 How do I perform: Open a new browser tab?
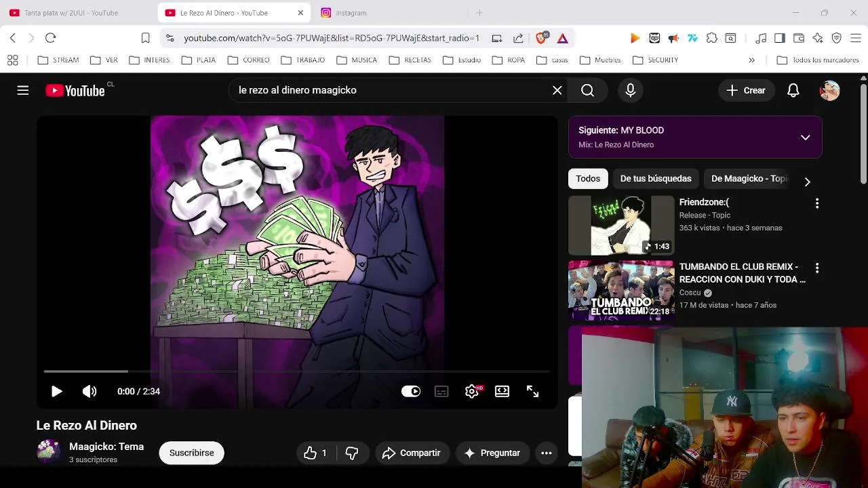pyautogui.click(x=479, y=13)
